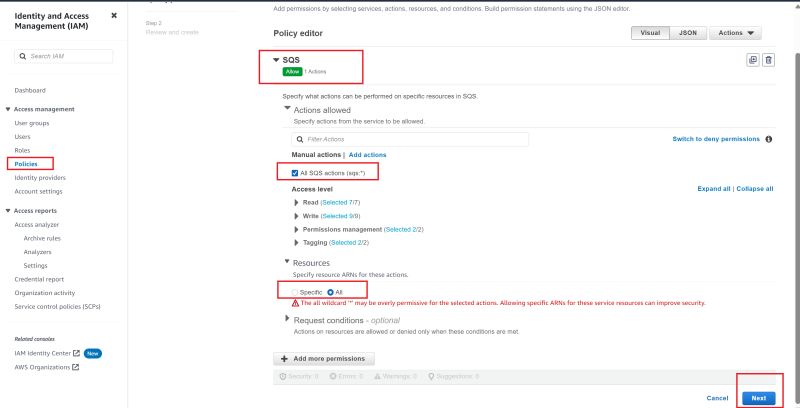
Task: Select the Specific resources radio button
Action: point(295,292)
